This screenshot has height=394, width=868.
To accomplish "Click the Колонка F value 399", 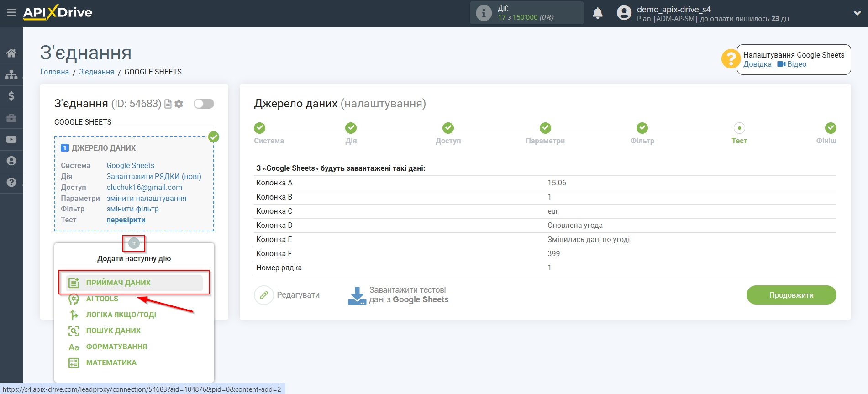I will 554,253.
